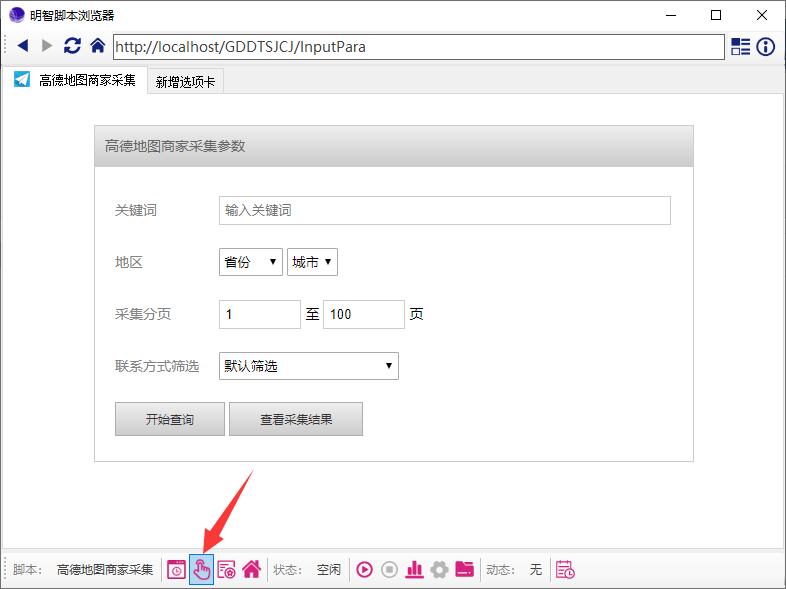Click the 高德地图商家采集参数 panel header
This screenshot has height=589, width=786.
pos(394,146)
